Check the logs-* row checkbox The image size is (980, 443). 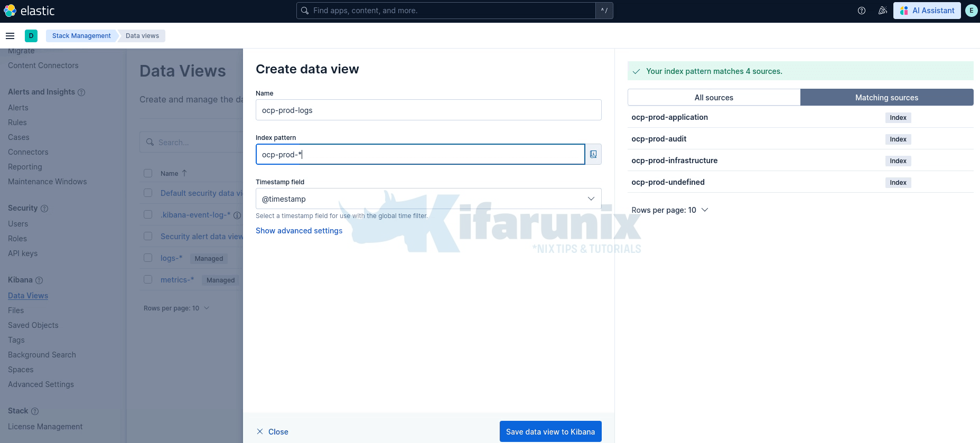tap(148, 258)
